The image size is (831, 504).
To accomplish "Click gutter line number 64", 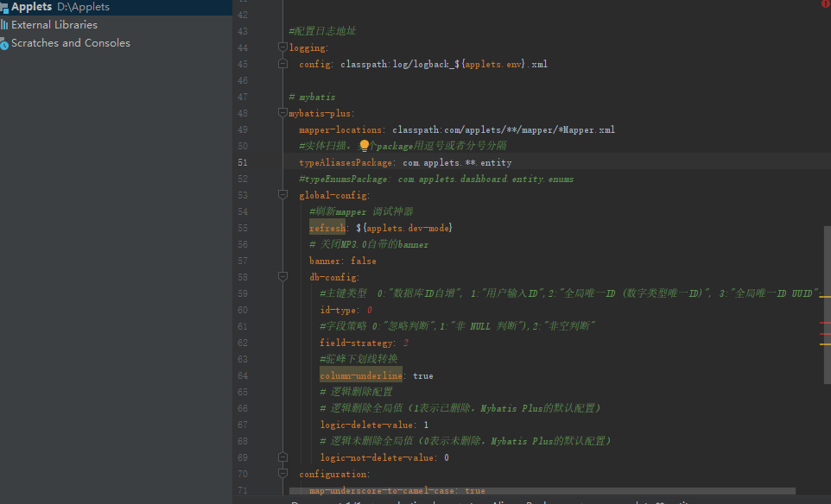I will 243,376.
